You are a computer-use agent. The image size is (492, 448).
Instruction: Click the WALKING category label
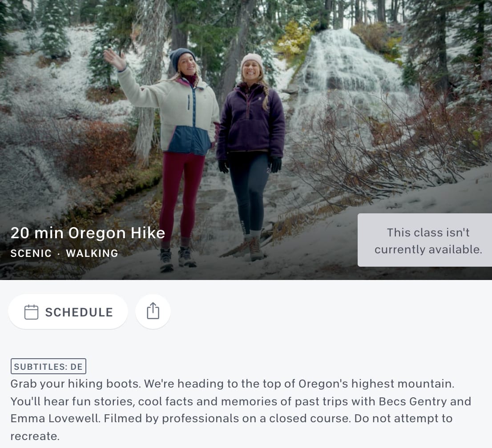(x=92, y=253)
